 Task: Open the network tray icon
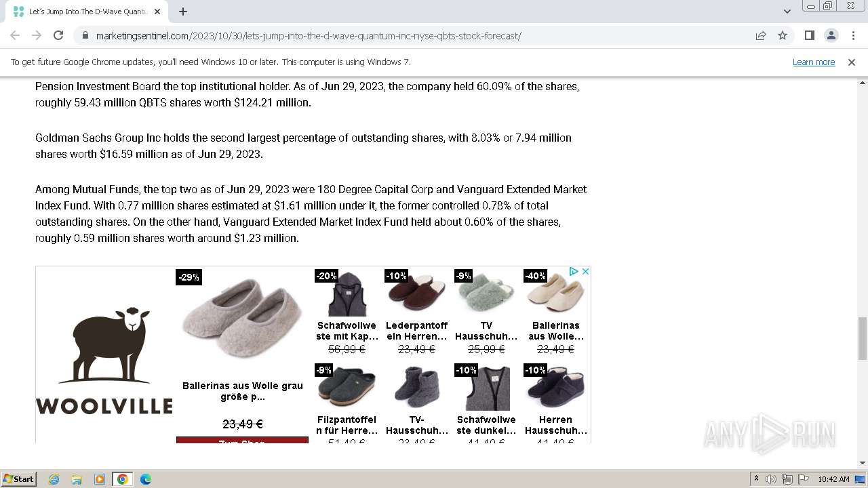(787, 479)
